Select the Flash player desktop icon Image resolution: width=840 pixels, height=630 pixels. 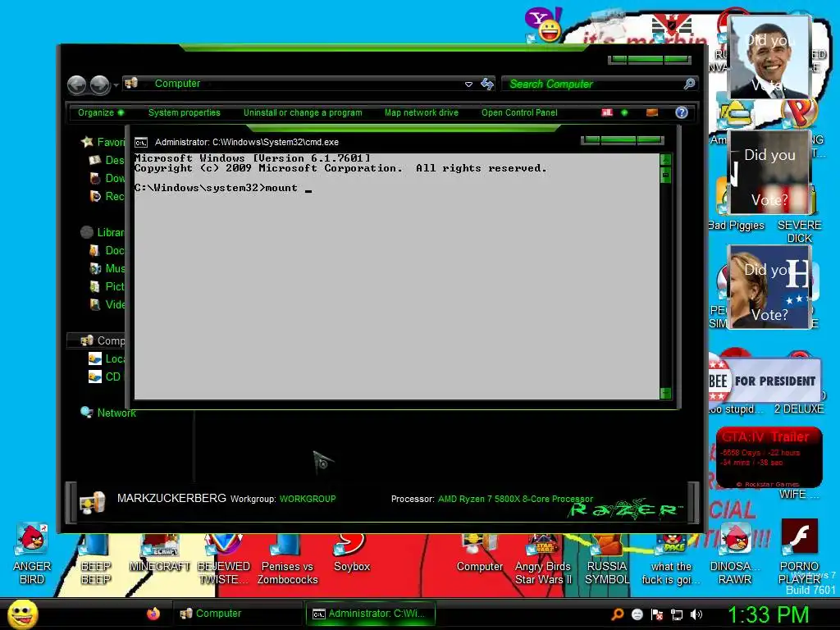799,553
